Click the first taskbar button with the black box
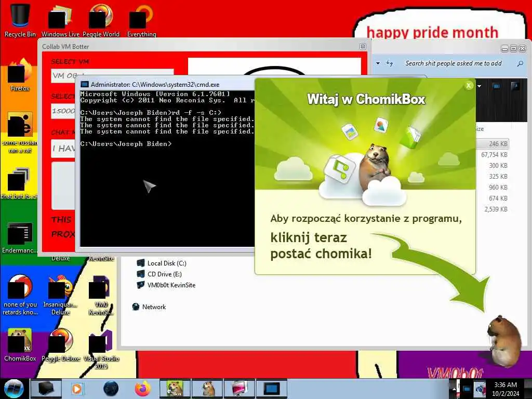Viewport: 532px width, 399px height. [x=46, y=389]
